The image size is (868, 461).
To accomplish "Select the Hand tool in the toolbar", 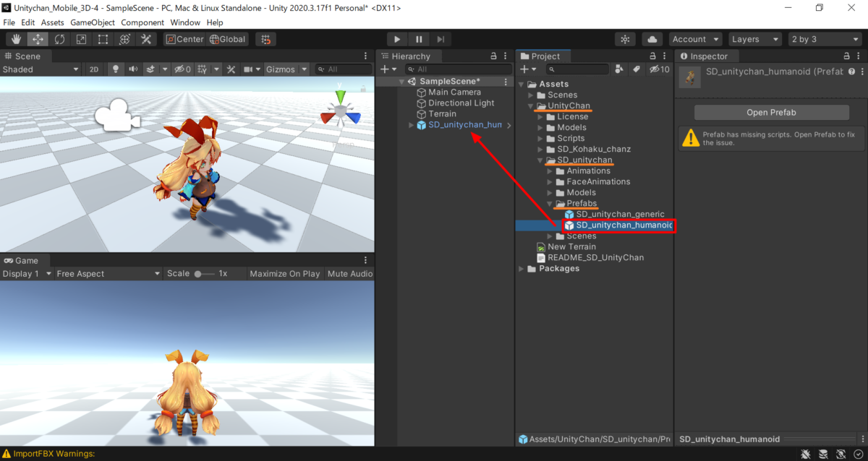I will click(x=17, y=39).
